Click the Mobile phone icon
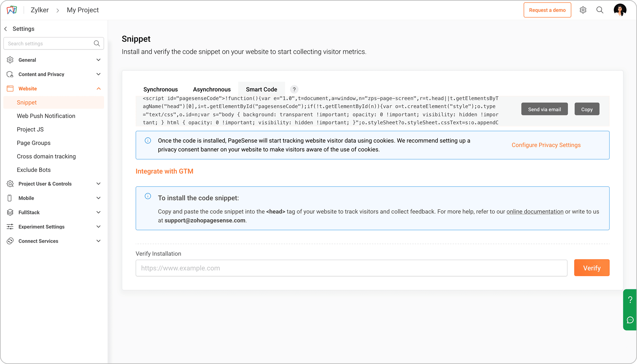The image size is (637, 364). click(10, 198)
